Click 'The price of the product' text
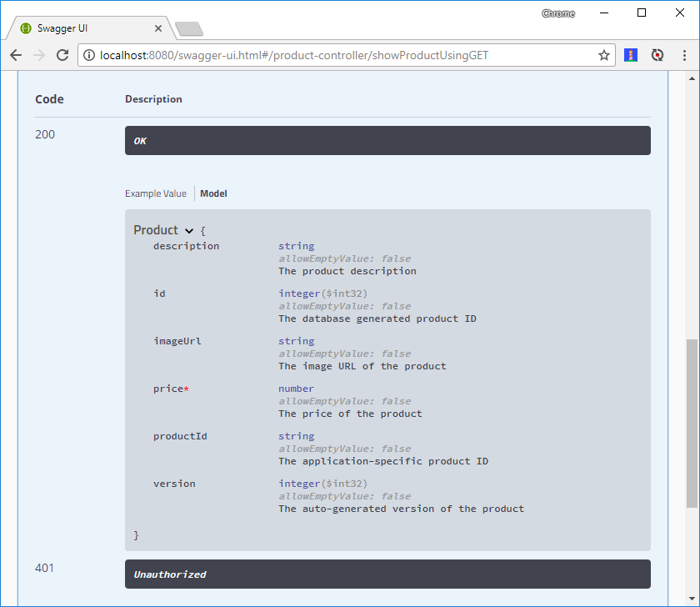The height and width of the screenshot is (607, 700). (x=350, y=414)
